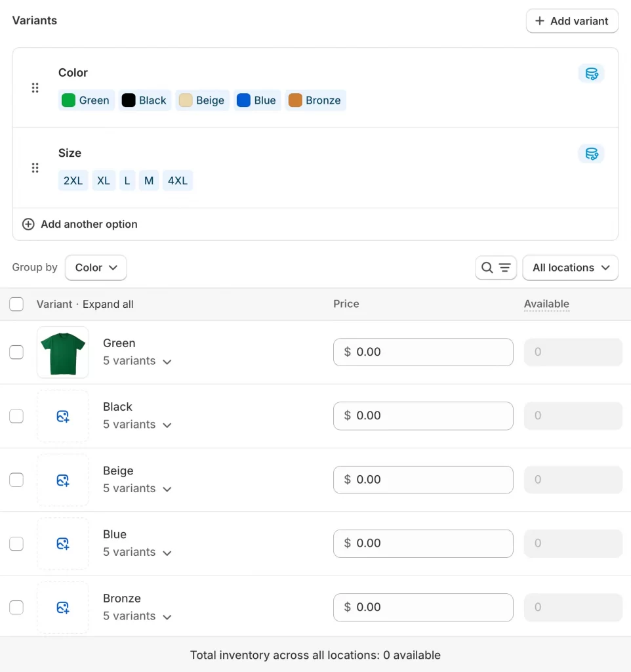Click the drag handle next to Size
This screenshot has height=672, width=631.
(35, 168)
